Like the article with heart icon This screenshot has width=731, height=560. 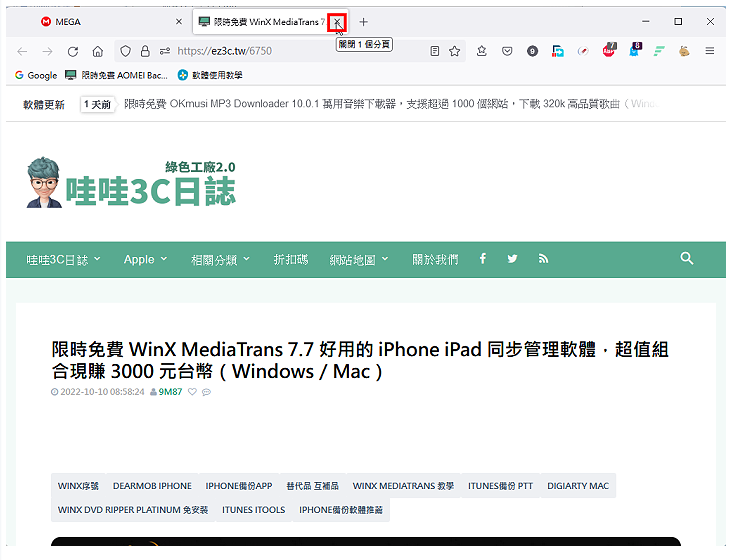point(192,392)
